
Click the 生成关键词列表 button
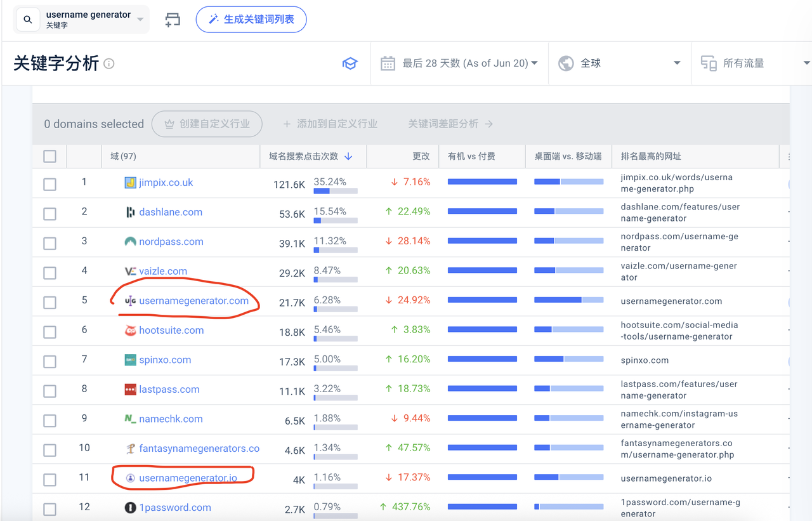click(x=251, y=20)
